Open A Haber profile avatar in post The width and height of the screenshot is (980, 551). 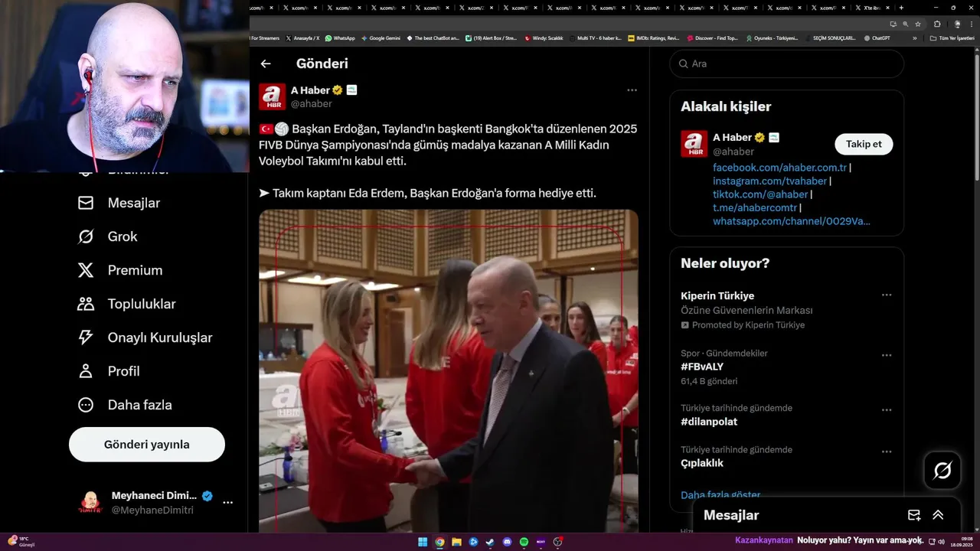273,97
